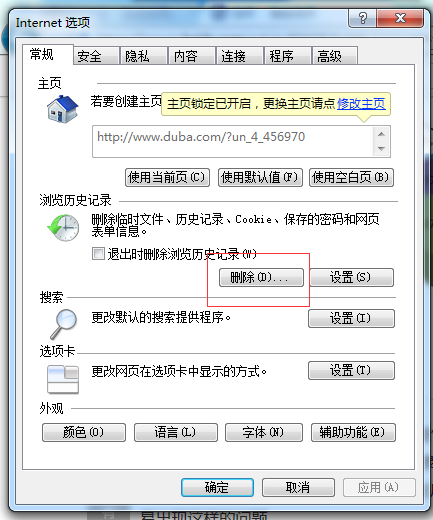Image resolution: width=433 pixels, height=520 pixels.
Task: Click the 删除(D)... button
Action: [x=261, y=277]
